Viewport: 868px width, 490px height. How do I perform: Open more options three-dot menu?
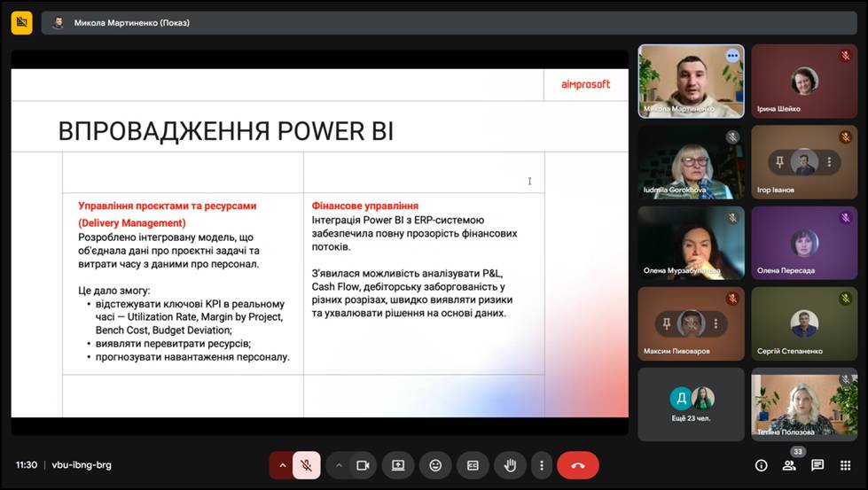(x=541, y=465)
